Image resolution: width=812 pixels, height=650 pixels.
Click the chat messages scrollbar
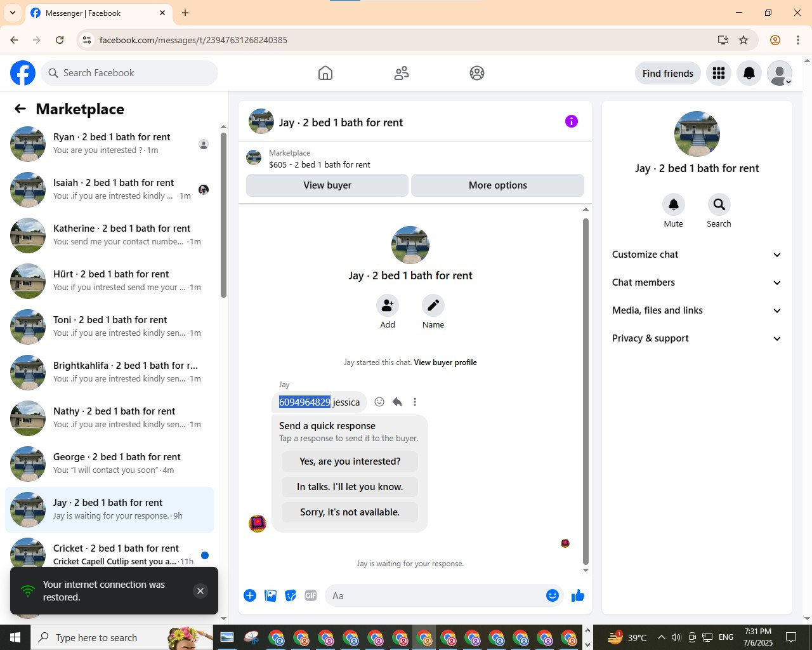[586, 391]
